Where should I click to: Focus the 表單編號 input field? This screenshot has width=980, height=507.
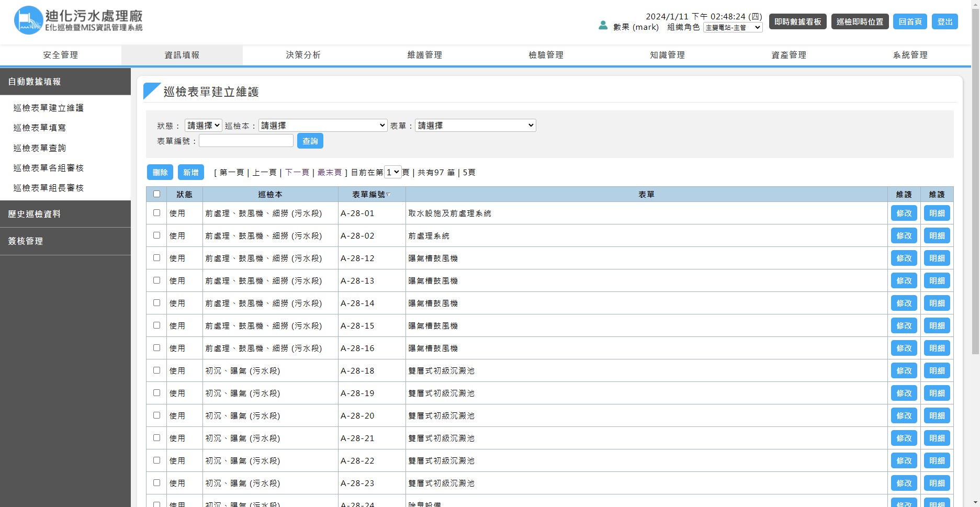point(246,141)
